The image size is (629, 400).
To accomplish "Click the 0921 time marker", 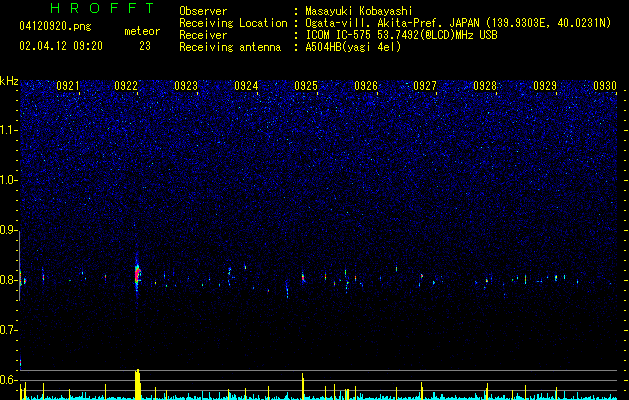I will [68, 86].
